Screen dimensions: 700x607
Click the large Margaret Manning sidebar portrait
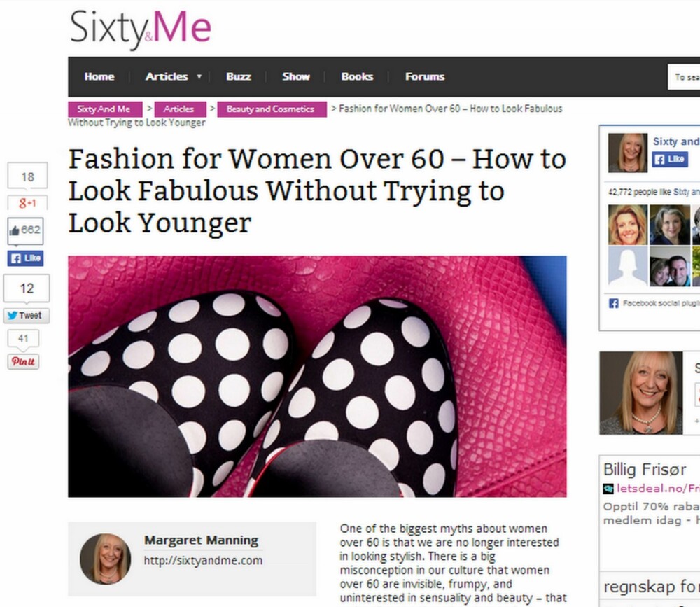point(640,393)
